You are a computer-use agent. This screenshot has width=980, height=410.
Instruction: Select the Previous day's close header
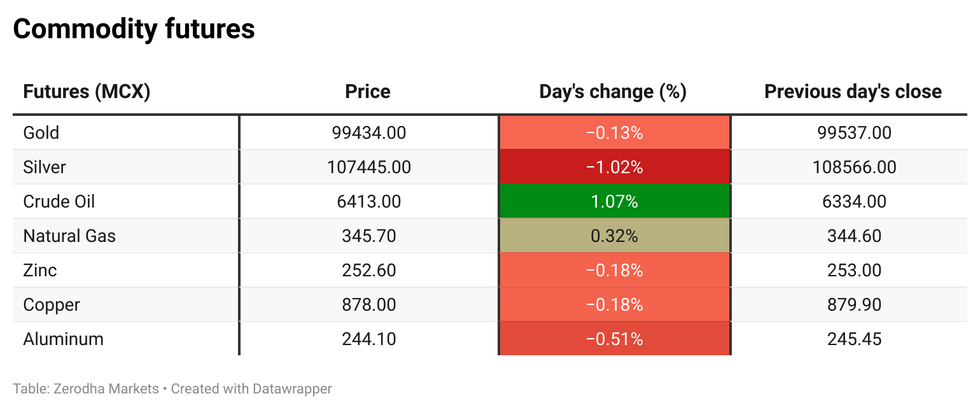click(x=853, y=92)
